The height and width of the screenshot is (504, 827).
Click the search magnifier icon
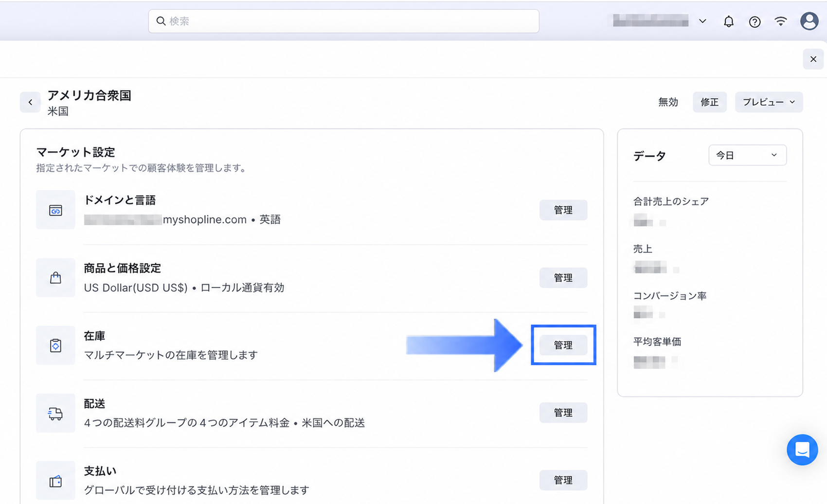[161, 21]
